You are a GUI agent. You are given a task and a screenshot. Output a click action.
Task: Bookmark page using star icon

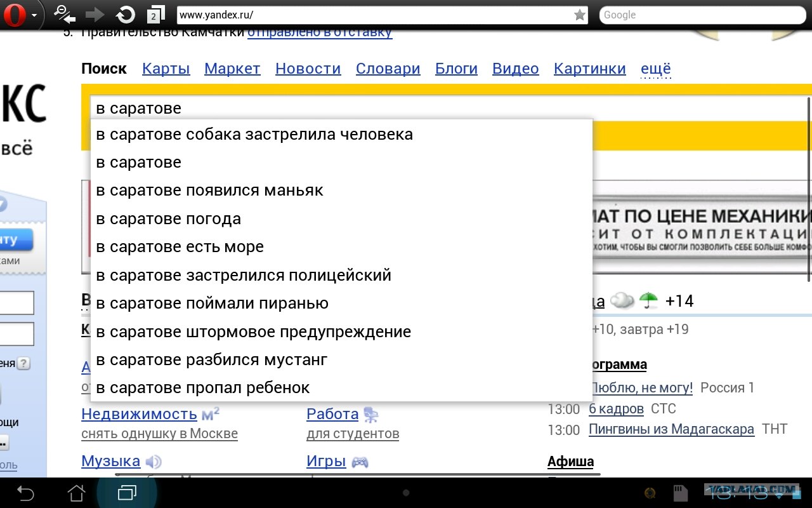[x=579, y=15]
